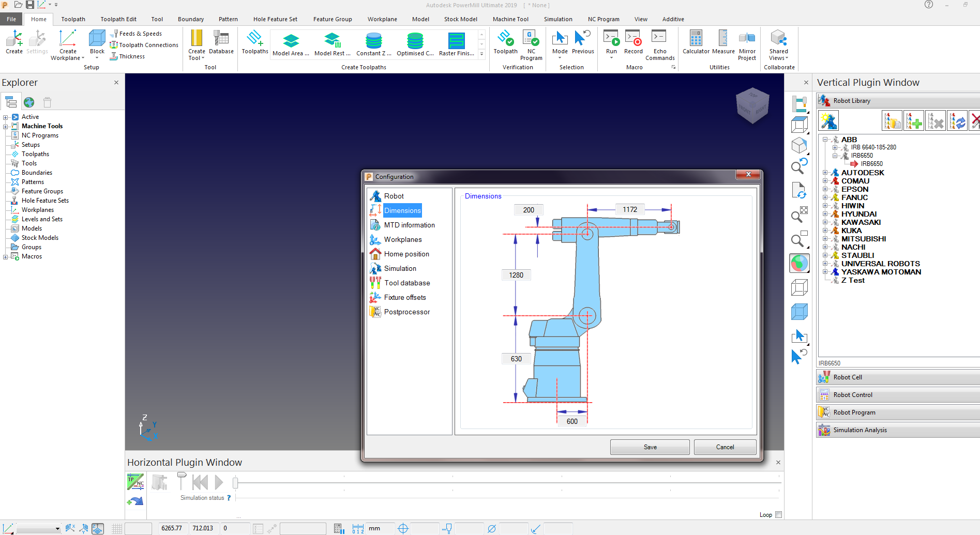Open the Robot Cell panel
The height and width of the screenshot is (535, 980).
pyautogui.click(x=897, y=377)
